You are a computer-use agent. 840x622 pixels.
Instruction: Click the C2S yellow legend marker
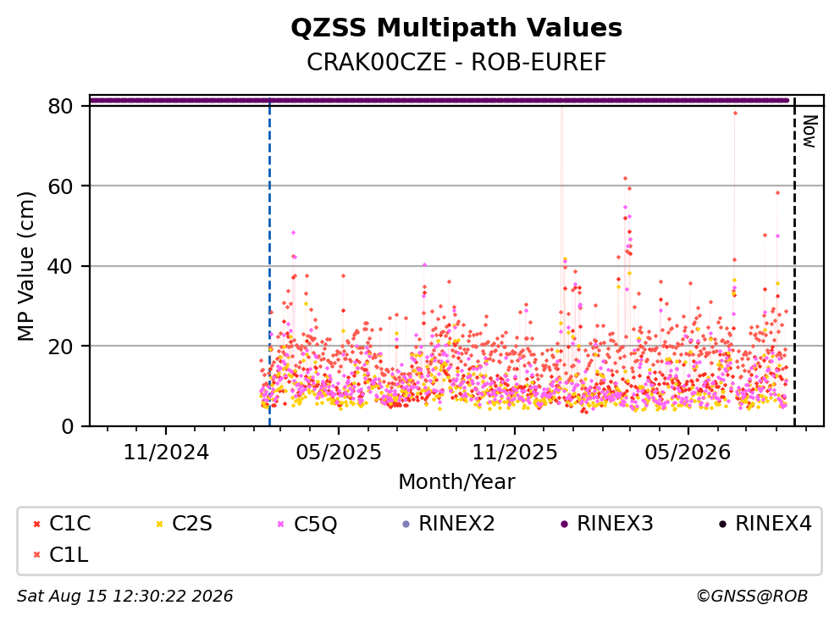pos(159,524)
